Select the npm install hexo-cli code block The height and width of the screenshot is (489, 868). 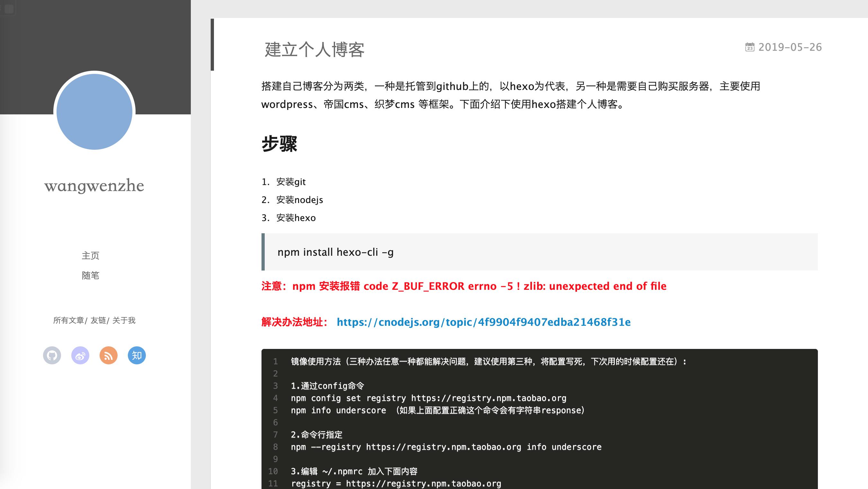click(335, 252)
